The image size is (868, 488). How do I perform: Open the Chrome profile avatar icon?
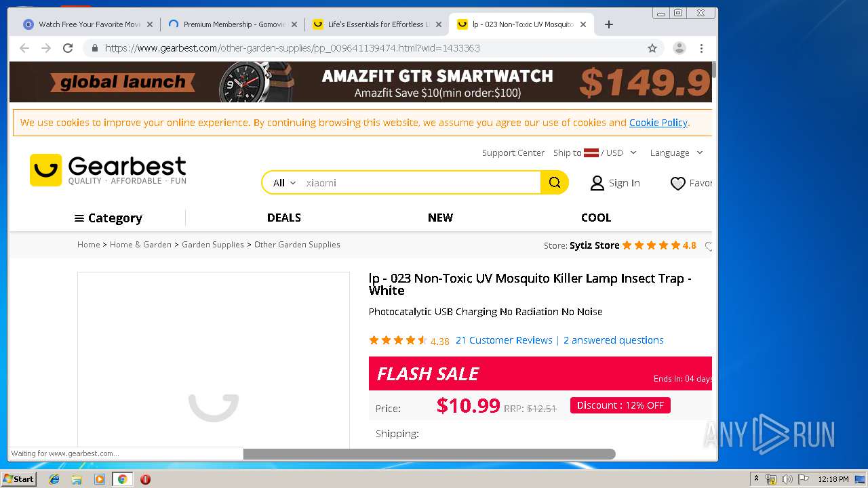[679, 48]
